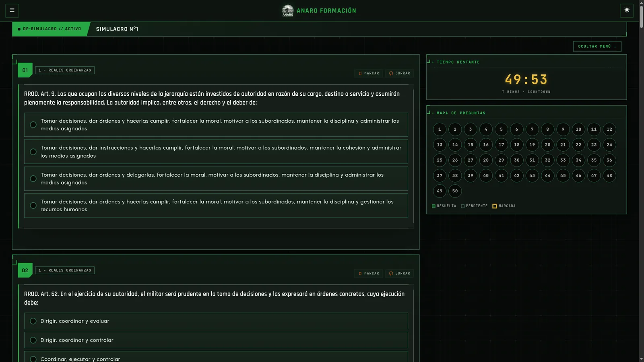Jump to question 1 in map
Viewport: 644px width, 362px height.
pos(440,129)
